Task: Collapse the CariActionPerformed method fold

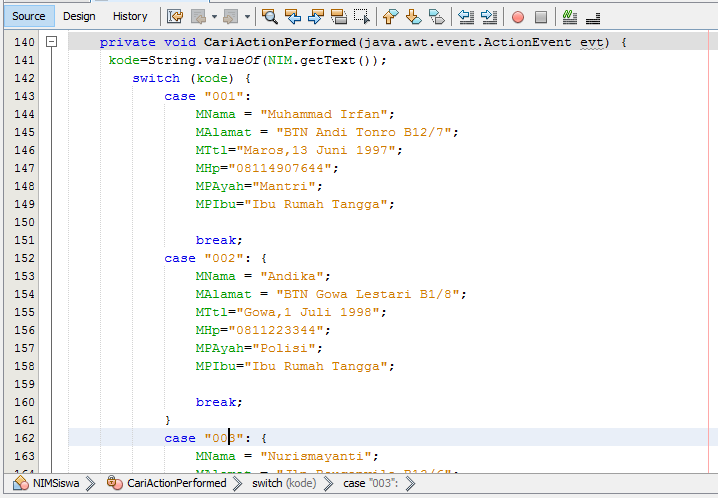Action: (51, 42)
